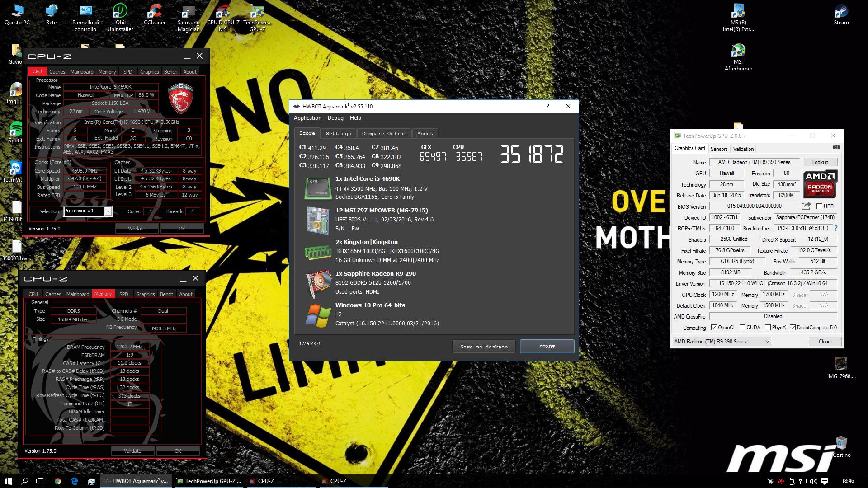Click the Close button in GPU-Z

[x=825, y=342]
